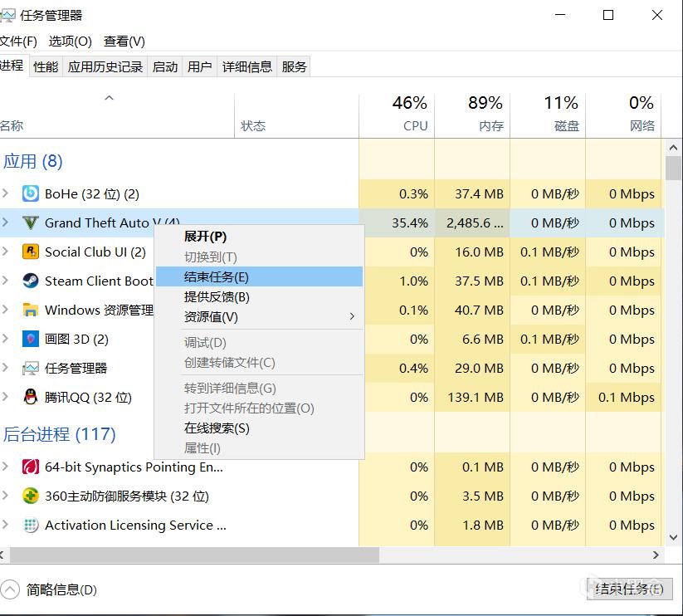Screen dimensions: 683x616
Task: Click the Grand Theft Auto V icon
Action: point(30,222)
